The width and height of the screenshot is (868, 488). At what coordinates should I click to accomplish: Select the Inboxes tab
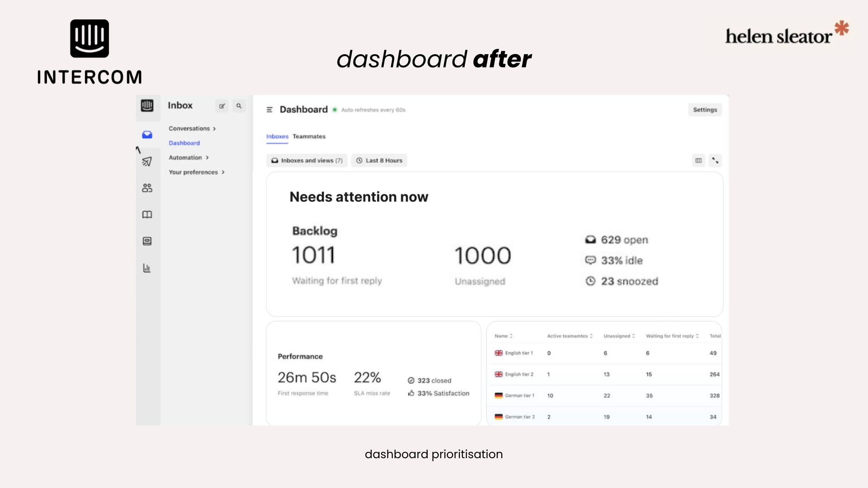pyautogui.click(x=277, y=136)
